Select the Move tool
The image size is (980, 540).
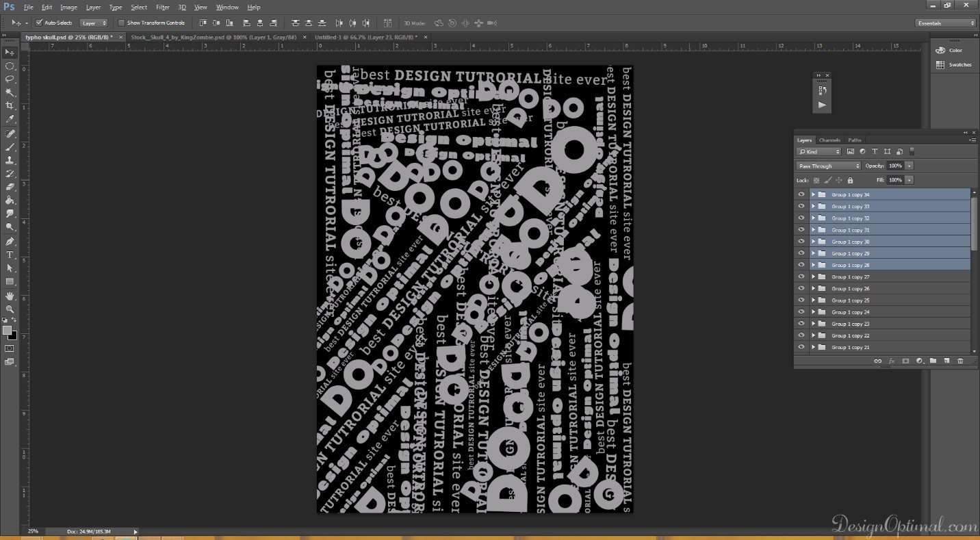(10, 53)
